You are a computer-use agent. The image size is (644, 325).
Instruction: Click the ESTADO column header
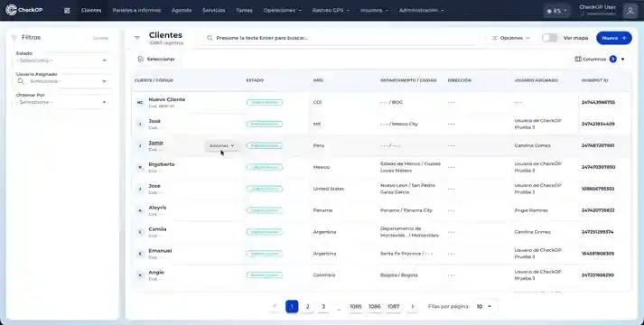click(255, 80)
